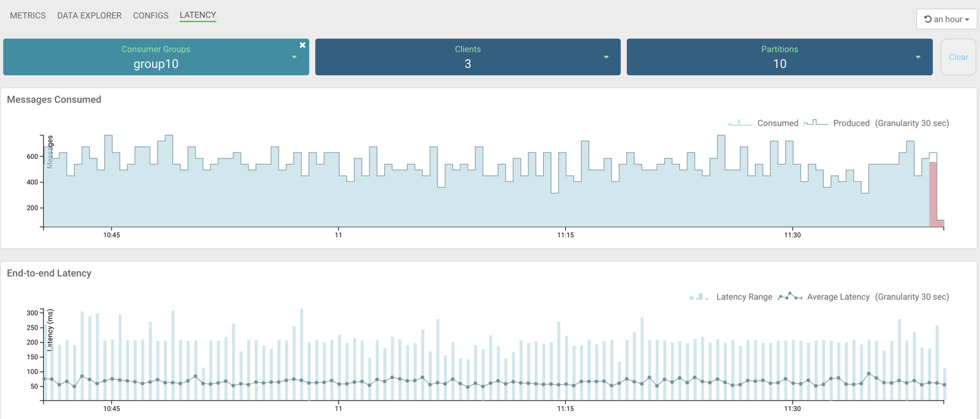Click the Produced legend line icon
Screen dimensions: 980x419
816,124
